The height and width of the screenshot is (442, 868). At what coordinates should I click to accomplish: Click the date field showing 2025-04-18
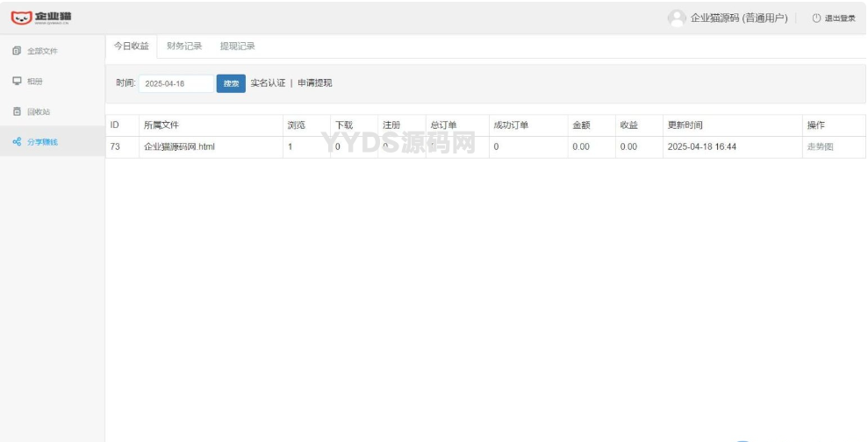tap(176, 84)
